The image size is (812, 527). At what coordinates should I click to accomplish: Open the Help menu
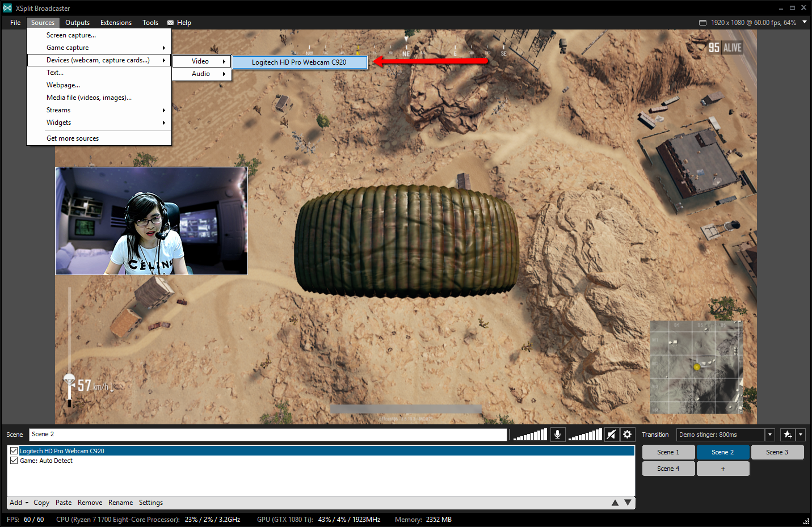184,23
